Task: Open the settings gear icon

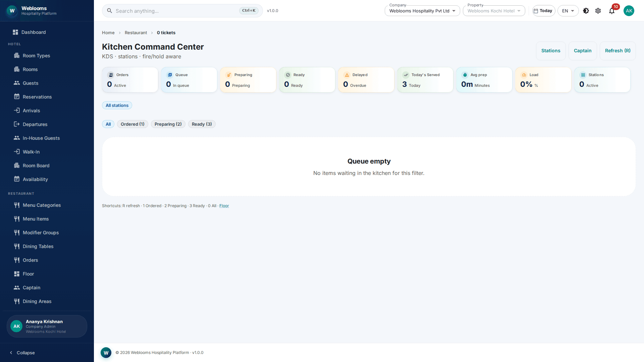Action: tap(598, 11)
